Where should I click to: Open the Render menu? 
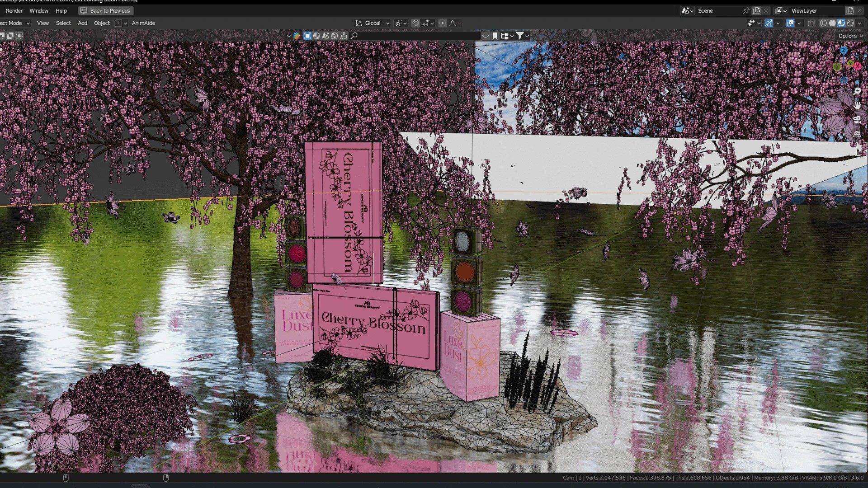tap(14, 10)
